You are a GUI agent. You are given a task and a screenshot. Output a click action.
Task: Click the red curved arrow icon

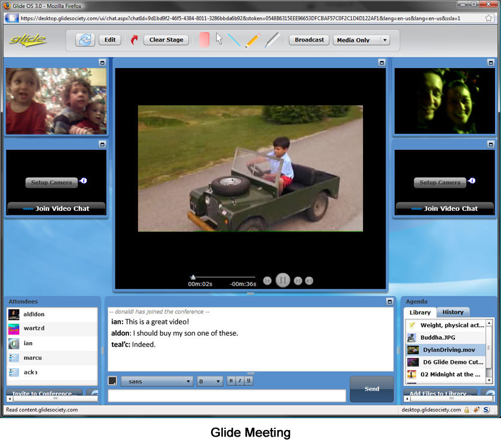[134, 40]
